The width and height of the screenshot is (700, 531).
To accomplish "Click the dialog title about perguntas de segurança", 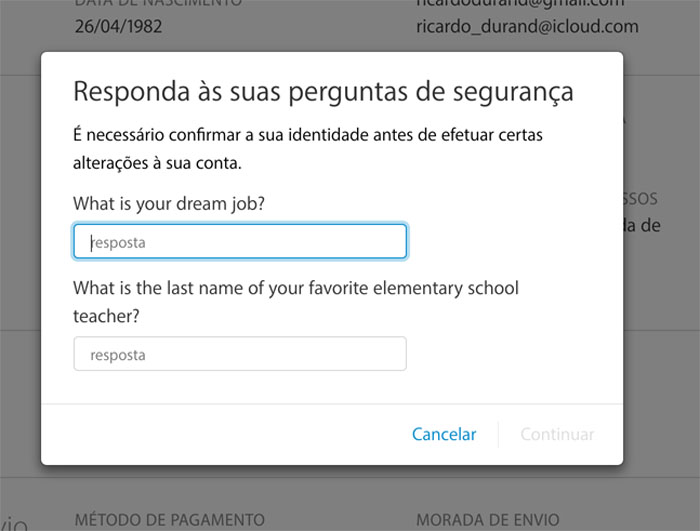I will 323,92.
